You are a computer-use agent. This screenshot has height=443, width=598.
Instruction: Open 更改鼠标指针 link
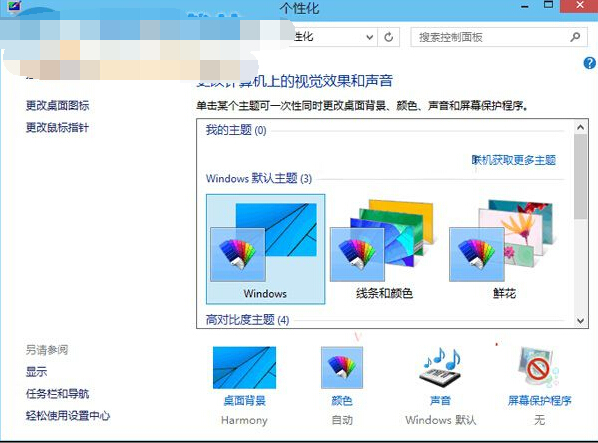pyautogui.click(x=58, y=127)
